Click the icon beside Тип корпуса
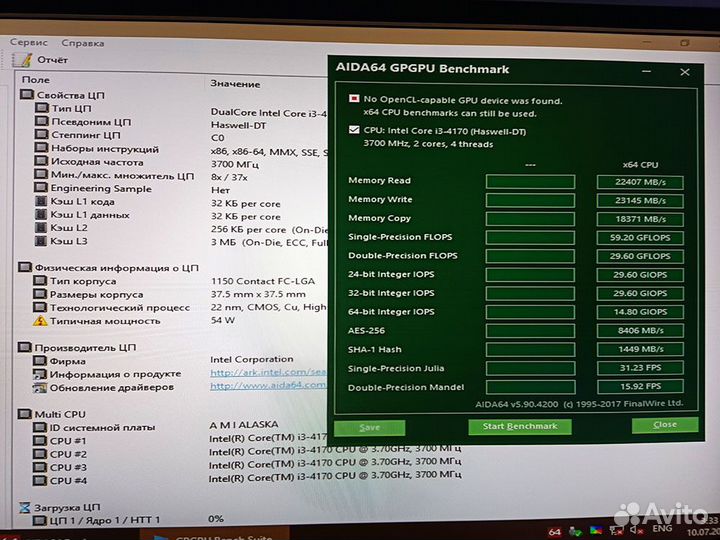This screenshot has width=720, height=540. pyautogui.click(x=40, y=281)
